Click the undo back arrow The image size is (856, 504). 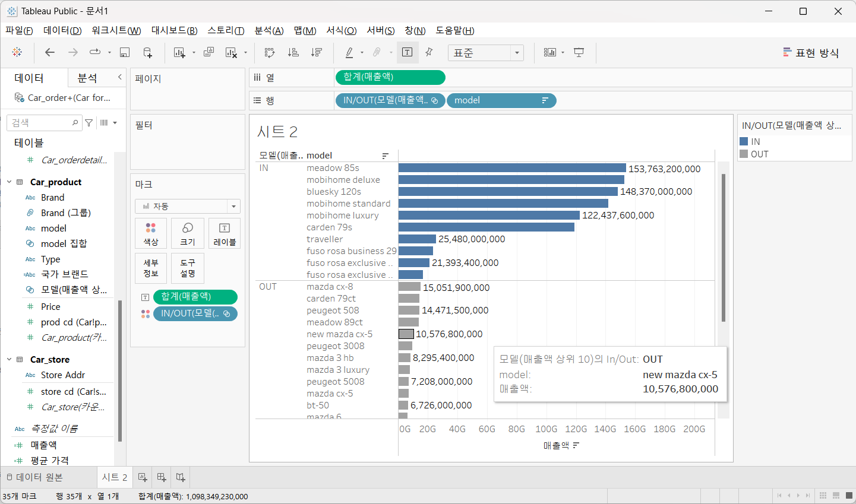pyautogui.click(x=50, y=52)
